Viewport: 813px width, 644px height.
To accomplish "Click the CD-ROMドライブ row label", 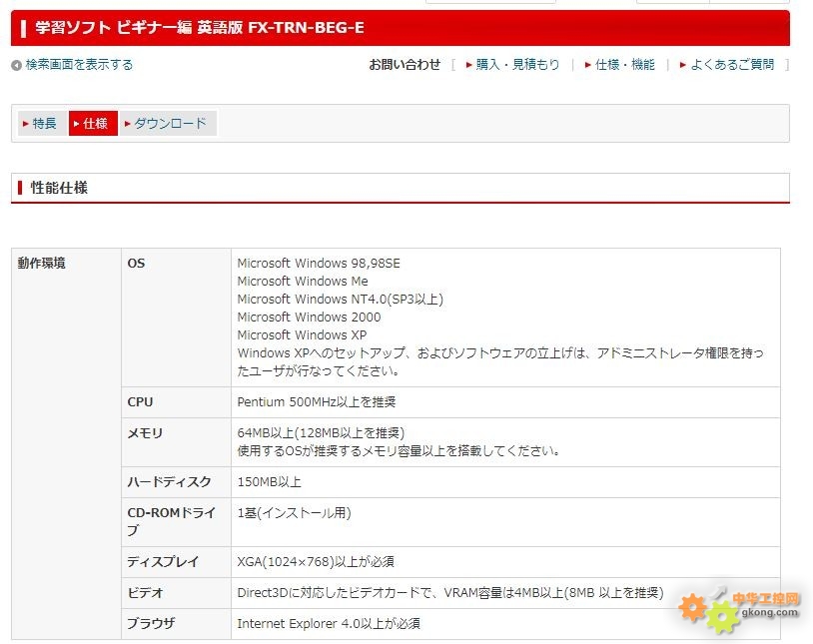I will tap(172, 521).
